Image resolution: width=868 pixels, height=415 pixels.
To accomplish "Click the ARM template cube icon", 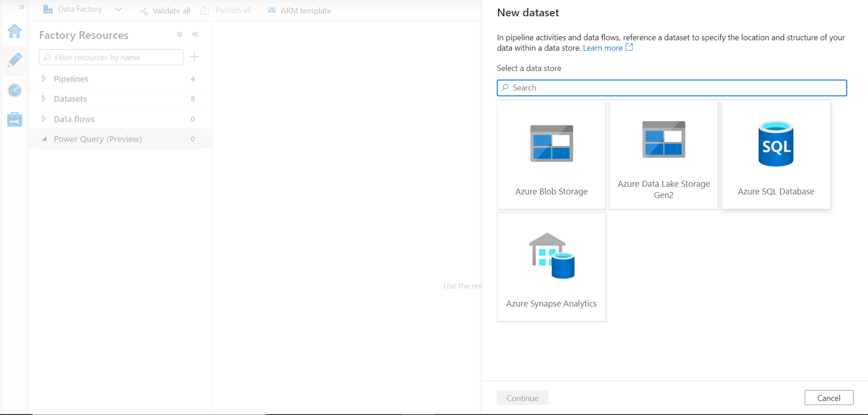I will click(x=272, y=10).
